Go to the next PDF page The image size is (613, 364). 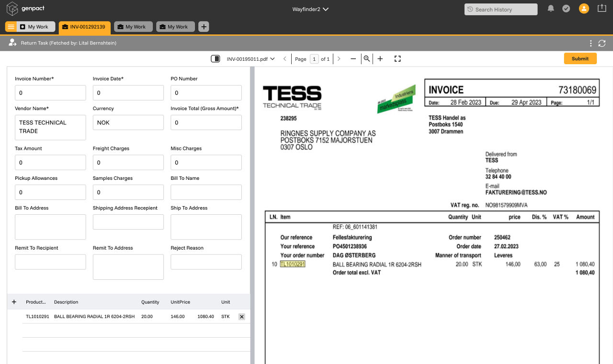339,59
